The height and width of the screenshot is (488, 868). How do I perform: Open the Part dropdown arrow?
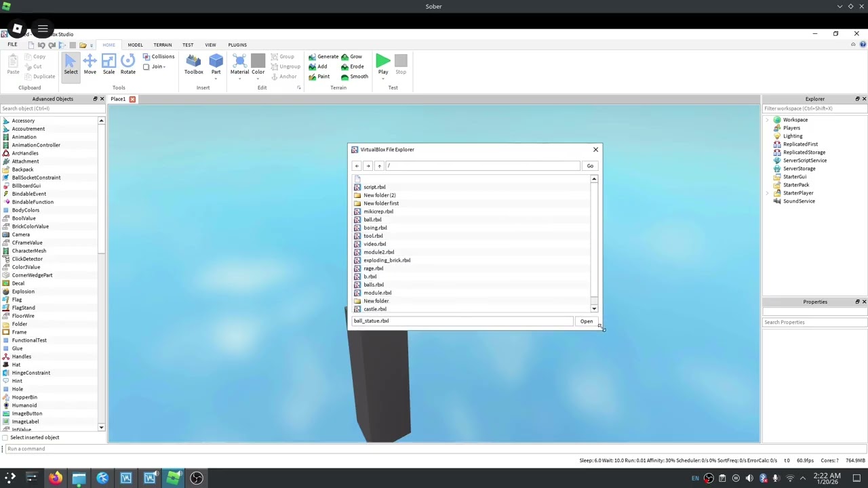[216, 79]
